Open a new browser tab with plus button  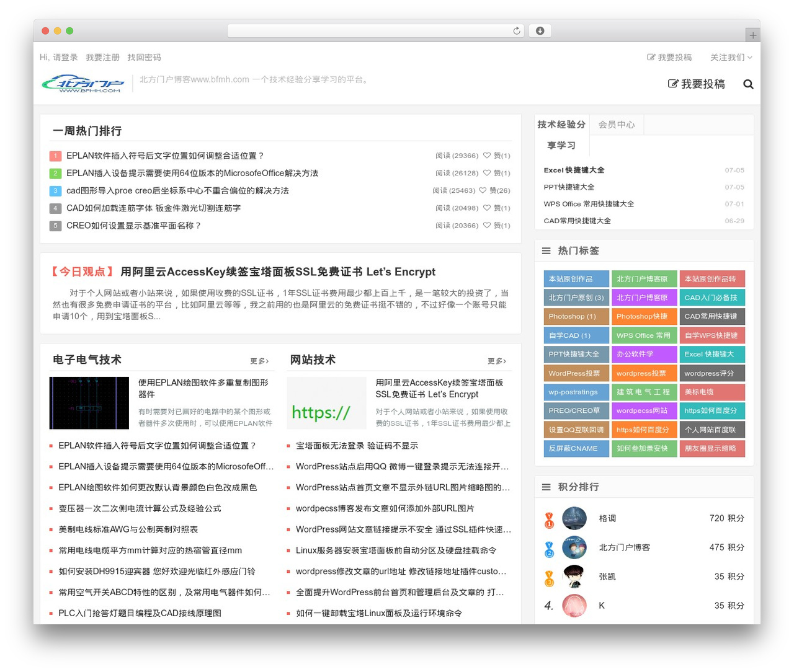[x=752, y=35]
